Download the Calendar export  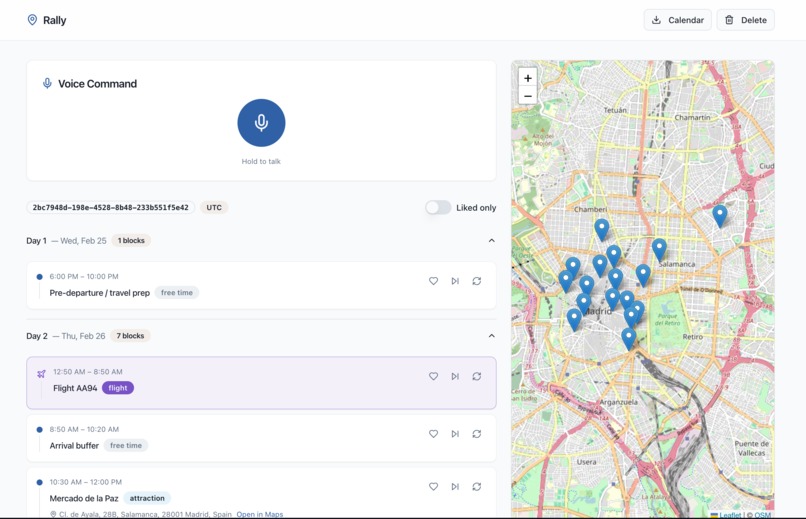pos(677,20)
